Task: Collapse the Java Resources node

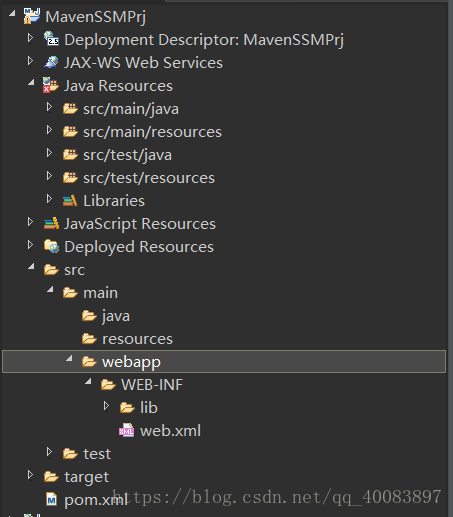Action: point(31,82)
